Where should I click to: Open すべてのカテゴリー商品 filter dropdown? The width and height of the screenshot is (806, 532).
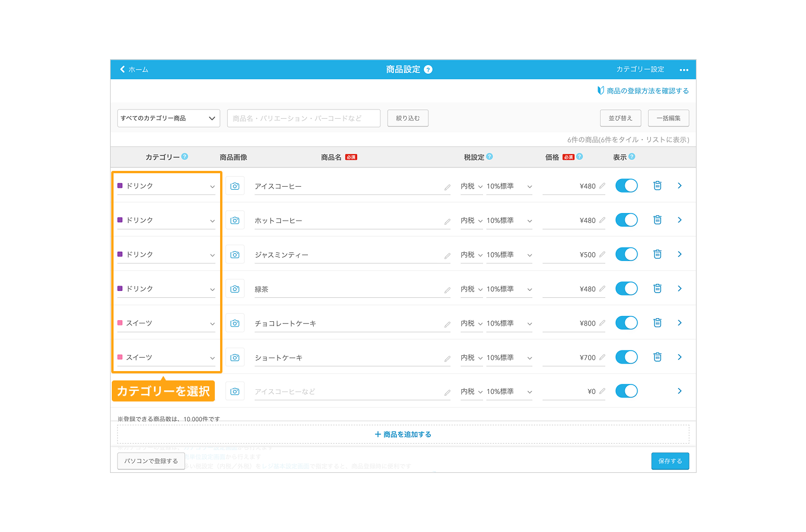(x=169, y=118)
